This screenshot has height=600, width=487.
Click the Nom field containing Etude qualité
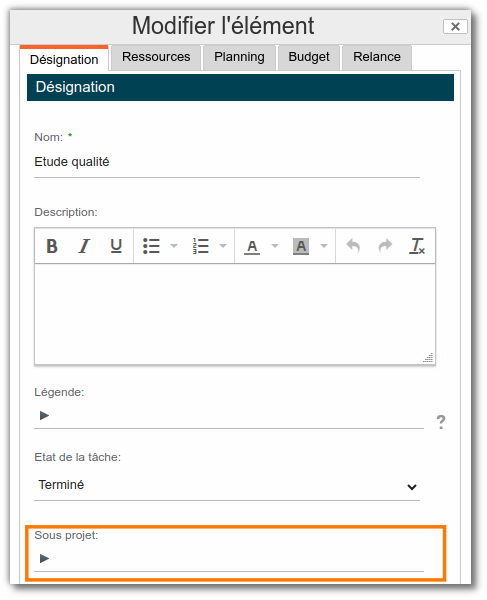227,162
